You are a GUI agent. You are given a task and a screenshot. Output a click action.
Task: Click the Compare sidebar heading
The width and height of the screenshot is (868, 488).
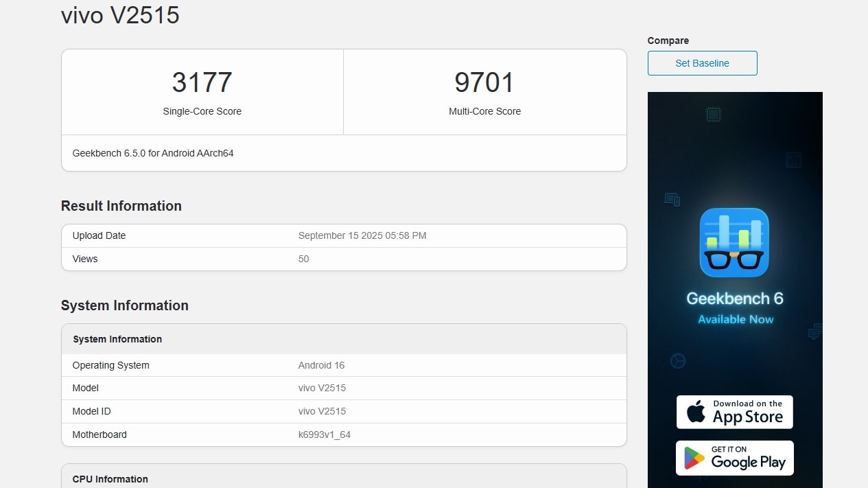pos(668,40)
